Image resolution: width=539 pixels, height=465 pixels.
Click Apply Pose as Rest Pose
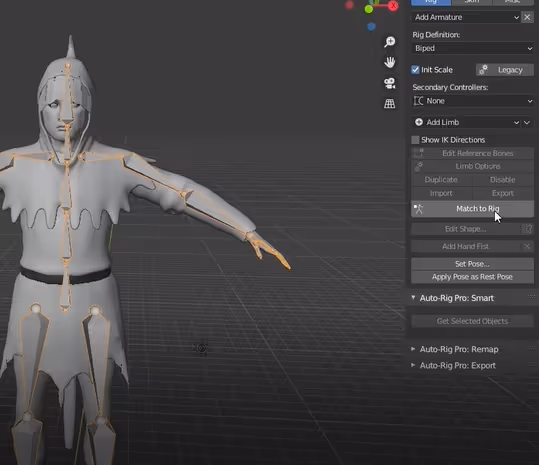coord(473,277)
